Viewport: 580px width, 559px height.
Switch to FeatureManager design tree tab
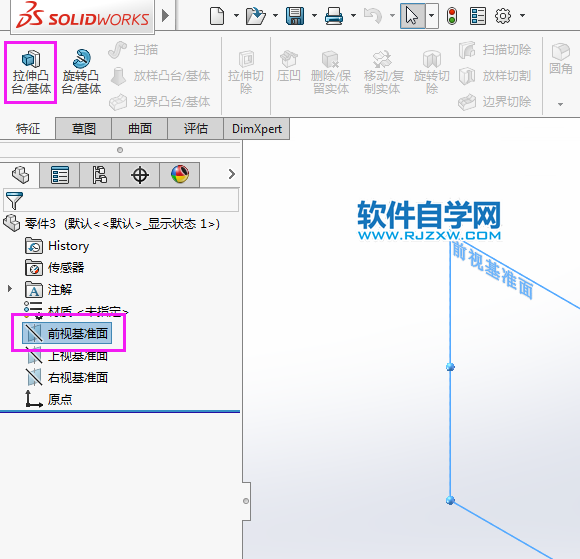pyautogui.click(x=20, y=175)
